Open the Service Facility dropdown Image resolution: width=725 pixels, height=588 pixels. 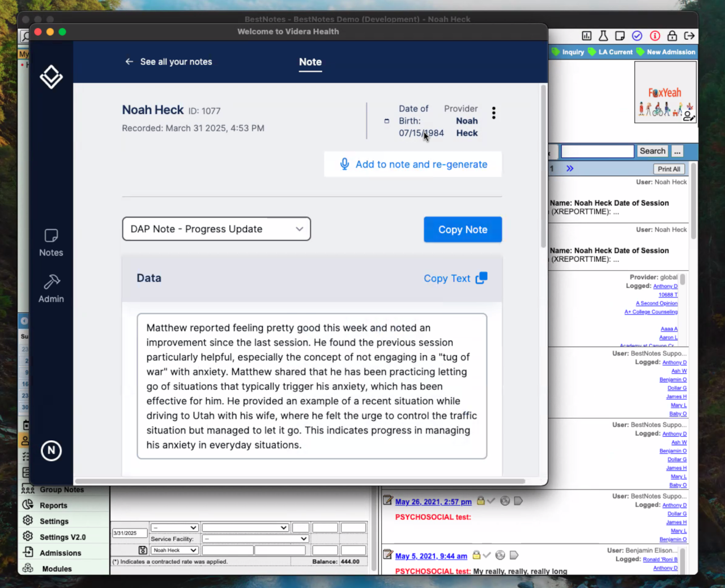pos(255,539)
